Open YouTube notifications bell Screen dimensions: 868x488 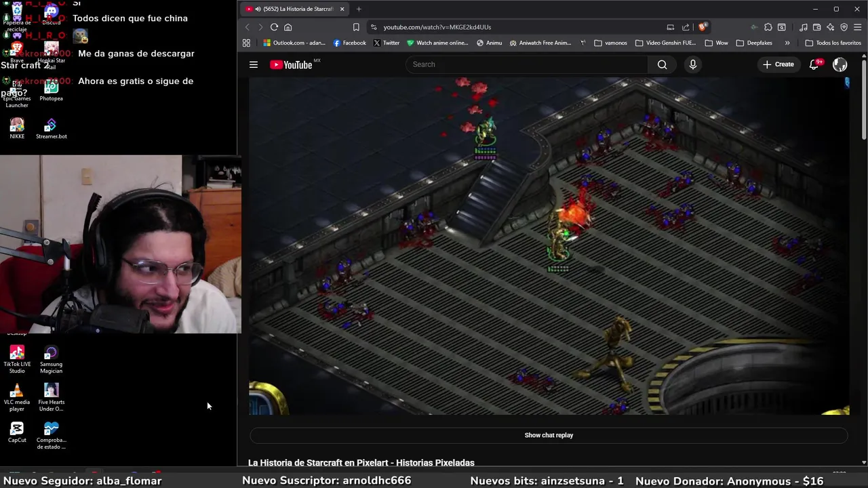coord(814,64)
